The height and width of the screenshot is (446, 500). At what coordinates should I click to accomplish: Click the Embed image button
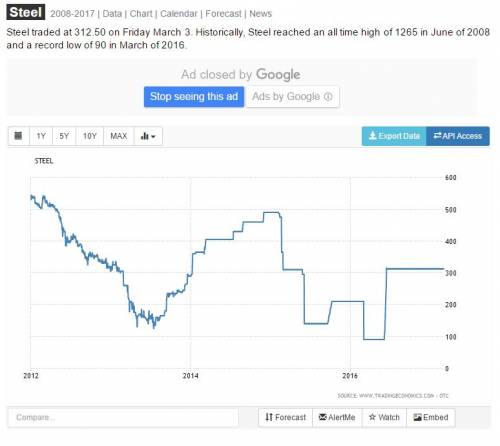[431, 417]
